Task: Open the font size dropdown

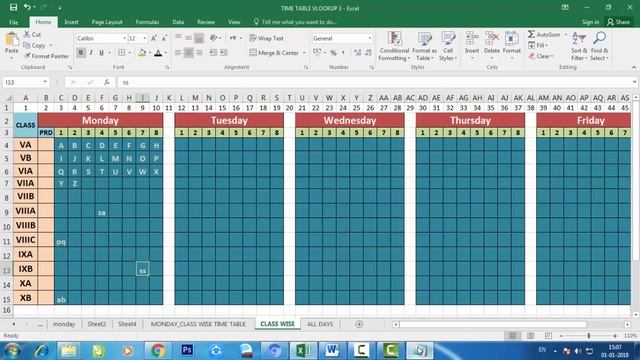Action: [144, 38]
